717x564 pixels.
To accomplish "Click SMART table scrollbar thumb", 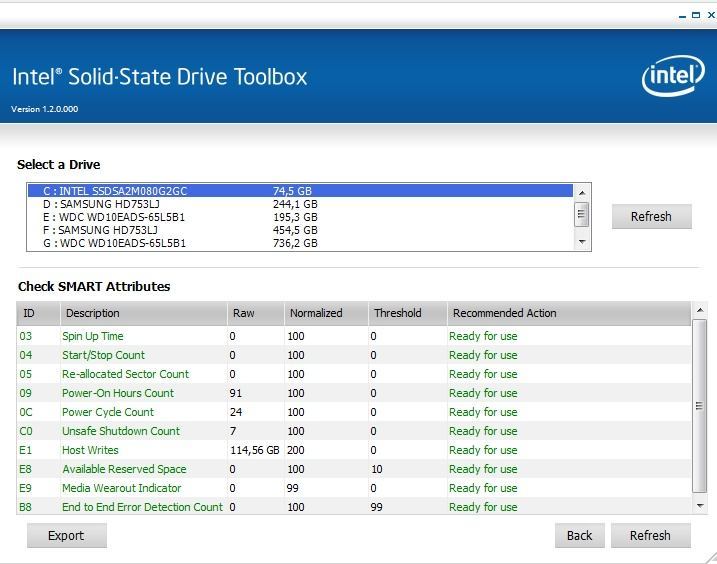I will pos(699,406).
